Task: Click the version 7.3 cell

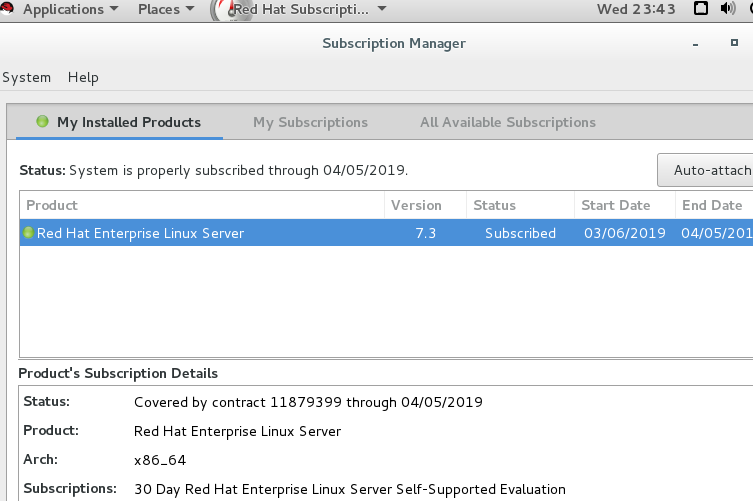Action: tap(425, 233)
